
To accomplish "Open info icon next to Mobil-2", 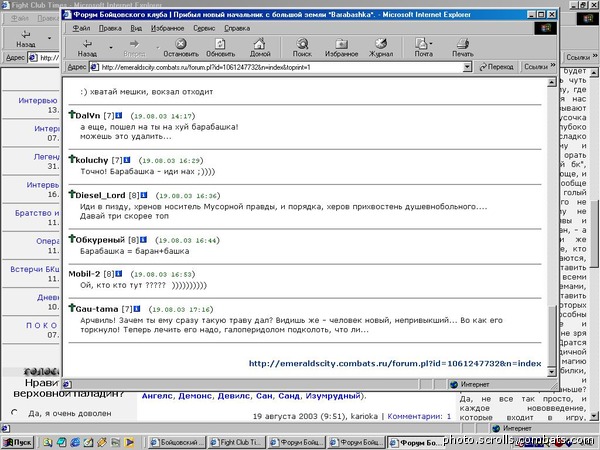I will pos(119,274).
